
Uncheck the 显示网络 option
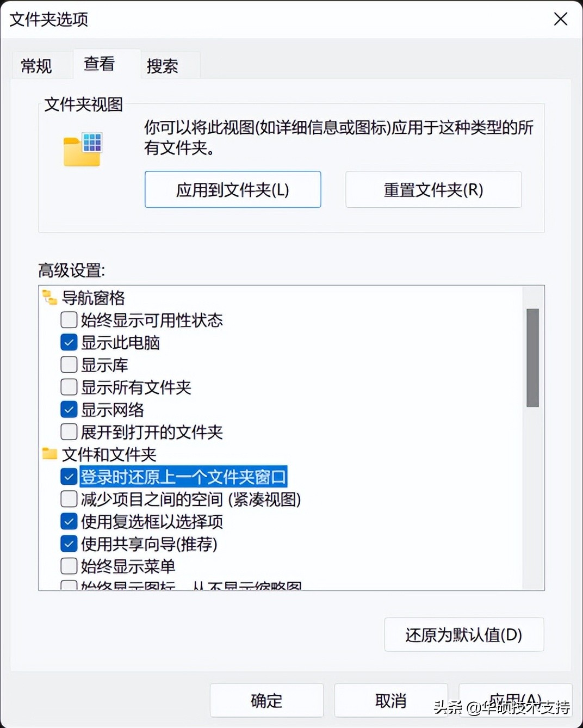(x=69, y=409)
